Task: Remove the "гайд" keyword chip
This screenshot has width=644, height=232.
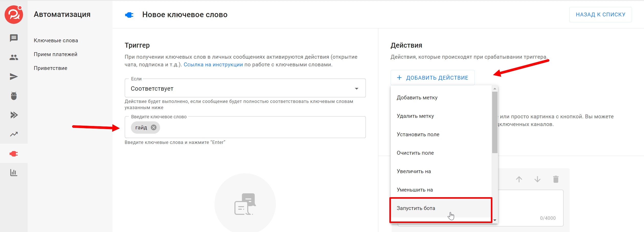Action: (x=153, y=128)
